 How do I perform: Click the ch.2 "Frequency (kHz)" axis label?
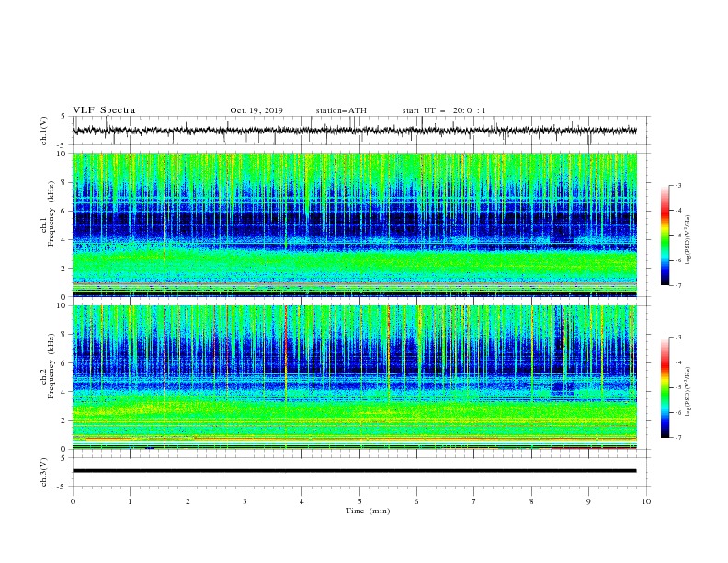pyautogui.click(x=51, y=365)
